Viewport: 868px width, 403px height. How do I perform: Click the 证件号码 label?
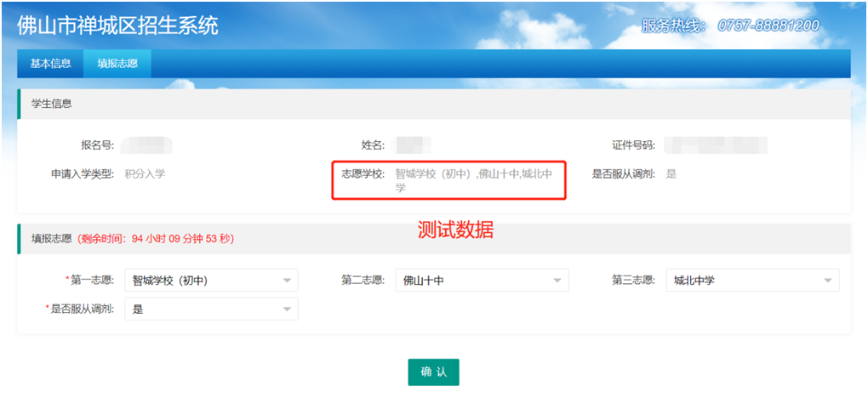point(634,145)
